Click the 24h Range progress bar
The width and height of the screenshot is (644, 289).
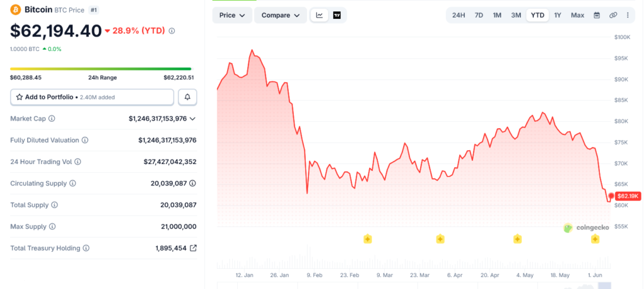point(101,69)
